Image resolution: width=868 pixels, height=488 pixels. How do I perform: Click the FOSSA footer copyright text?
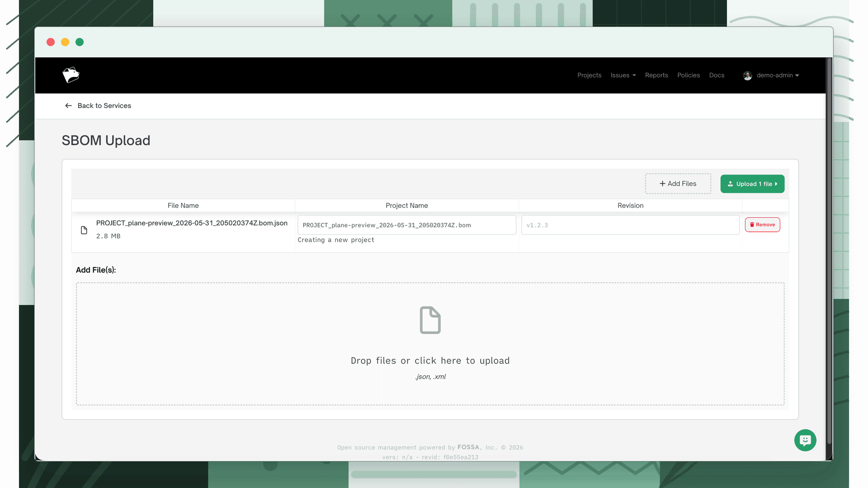430,447
